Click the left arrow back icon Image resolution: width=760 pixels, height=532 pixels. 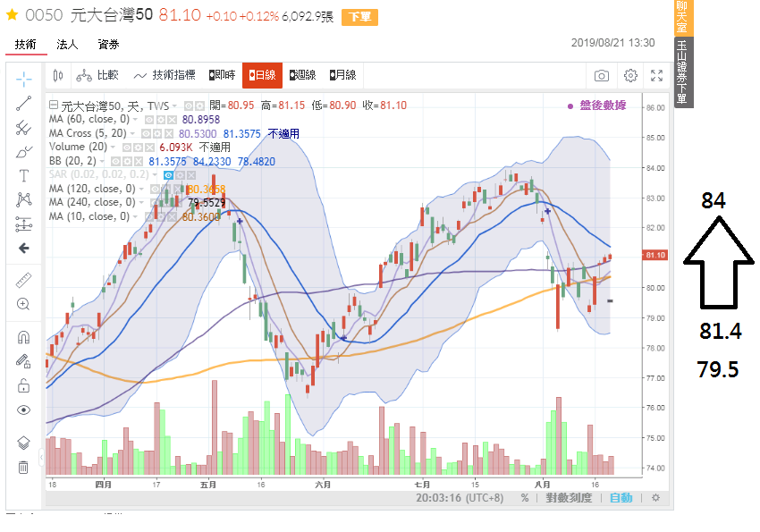[x=23, y=248]
